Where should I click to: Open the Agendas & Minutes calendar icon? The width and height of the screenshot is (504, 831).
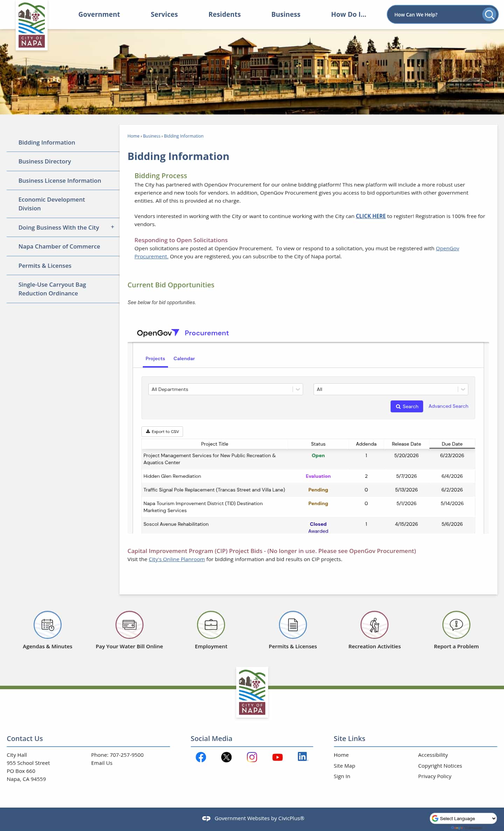point(48,624)
